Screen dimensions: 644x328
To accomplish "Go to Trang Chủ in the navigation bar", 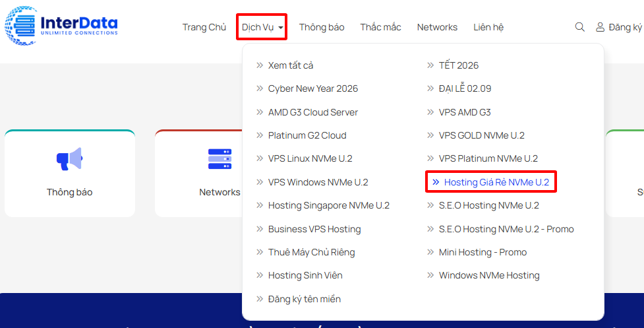I will [x=204, y=27].
